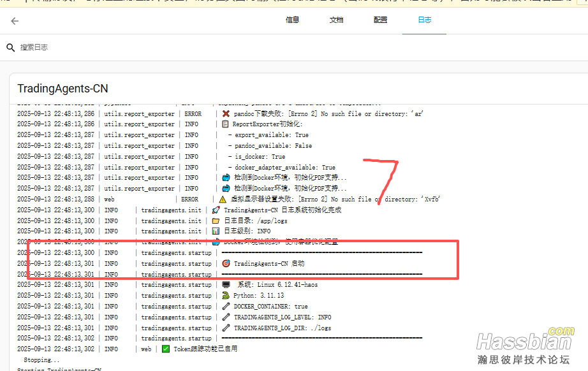The height and width of the screenshot is (371, 588).
Task: Go back using the left arrow icon
Action: point(15,21)
